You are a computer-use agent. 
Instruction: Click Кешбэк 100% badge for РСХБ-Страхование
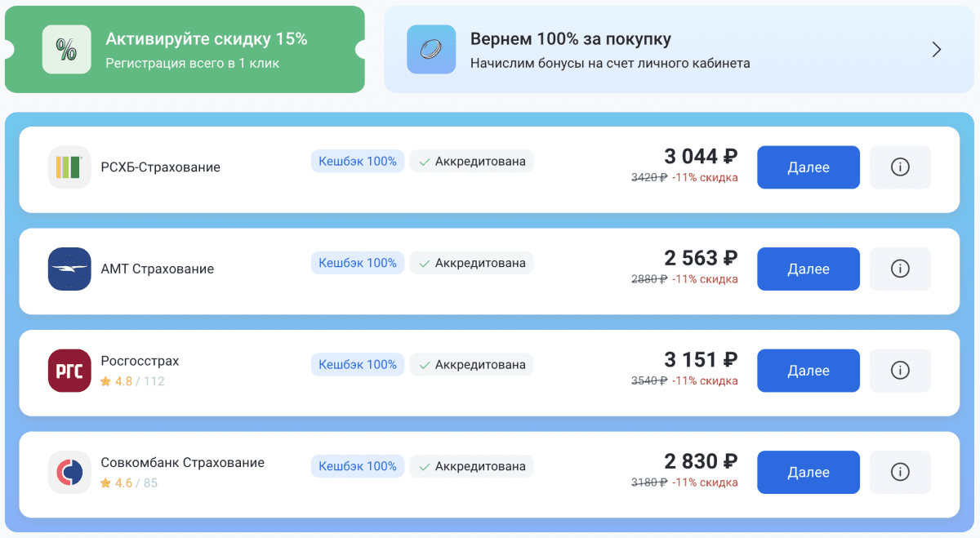357,161
